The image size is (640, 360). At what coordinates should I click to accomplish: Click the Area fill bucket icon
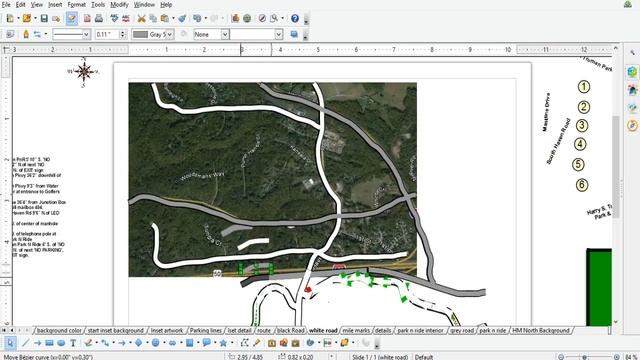coord(184,34)
